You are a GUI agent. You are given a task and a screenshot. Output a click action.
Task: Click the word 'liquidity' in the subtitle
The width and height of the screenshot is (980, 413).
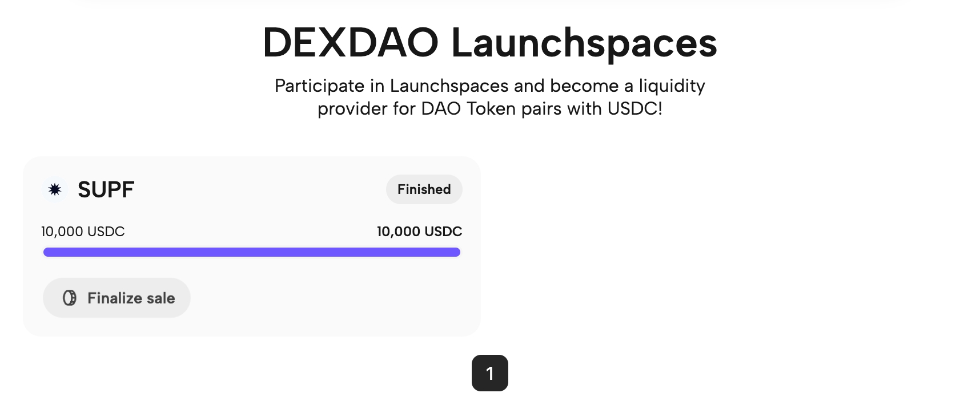coord(672,86)
